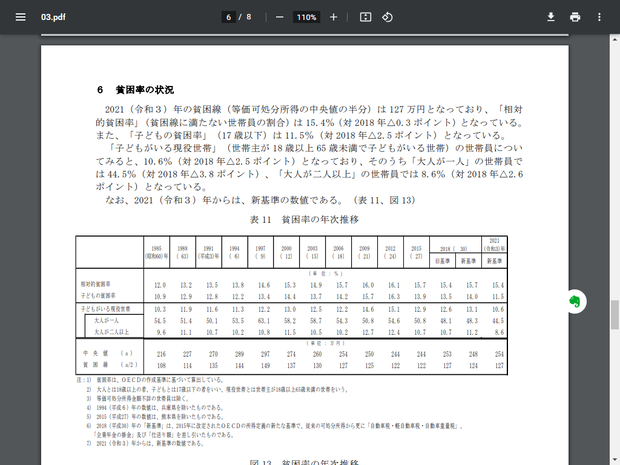This screenshot has height=465, width=620.
Task: Click the 子どもがいる現役世帯 row label
Action: (x=106, y=308)
